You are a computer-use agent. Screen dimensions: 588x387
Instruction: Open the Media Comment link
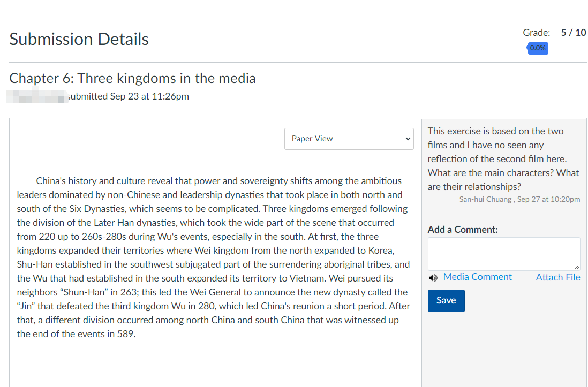[x=477, y=277]
